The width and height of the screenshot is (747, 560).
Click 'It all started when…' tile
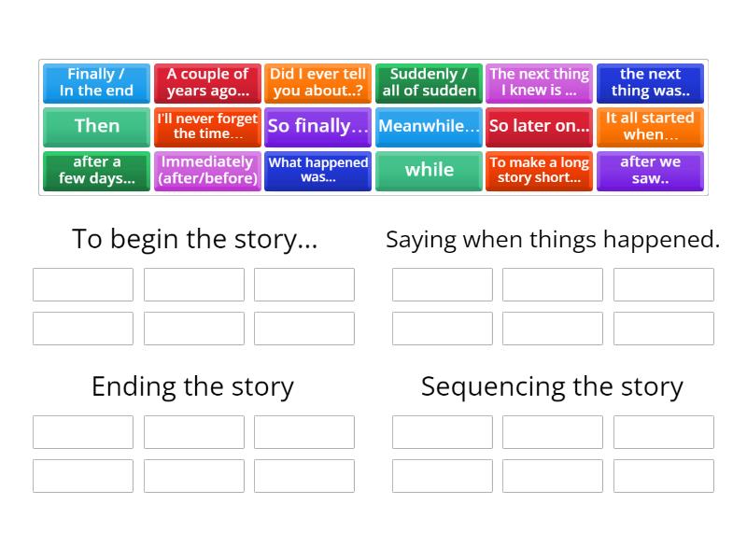(650, 126)
